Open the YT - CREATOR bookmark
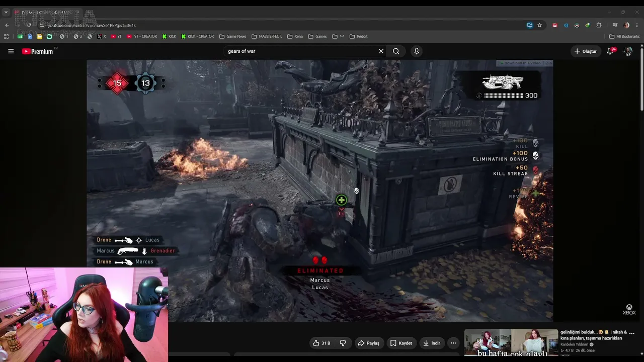644x362 pixels. (x=142, y=36)
